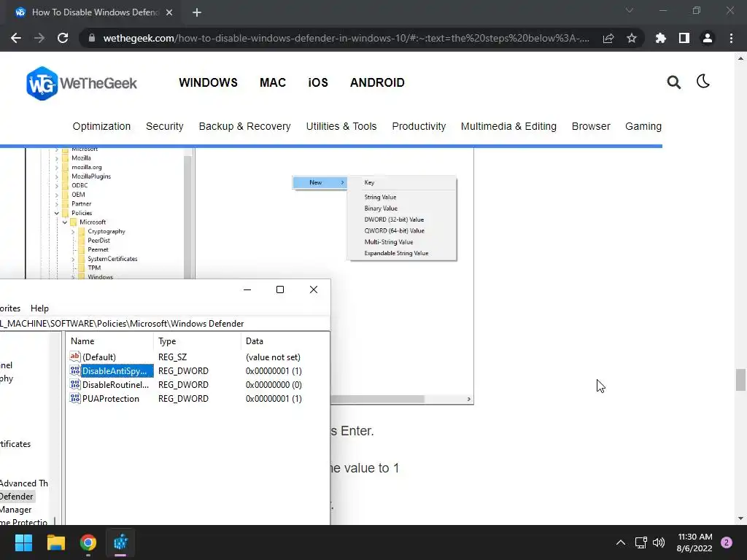
Task: Open a new browser tab
Action: click(x=197, y=13)
